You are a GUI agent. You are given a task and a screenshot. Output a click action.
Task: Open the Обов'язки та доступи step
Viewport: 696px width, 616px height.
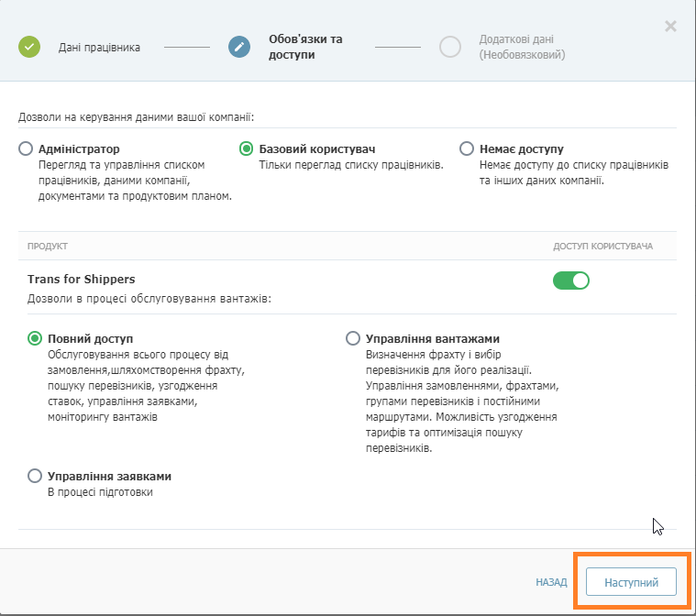pyautogui.click(x=305, y=47)
